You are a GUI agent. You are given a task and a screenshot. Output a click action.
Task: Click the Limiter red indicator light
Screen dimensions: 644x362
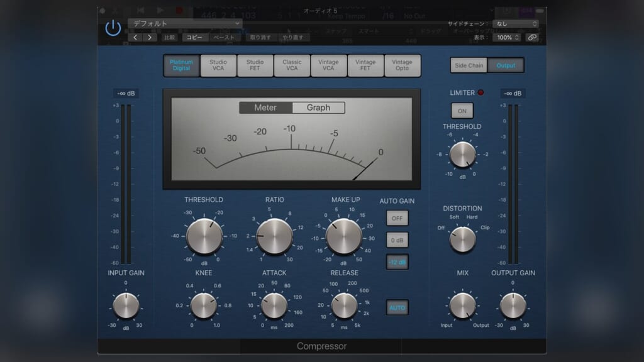[x=480, y=92]
